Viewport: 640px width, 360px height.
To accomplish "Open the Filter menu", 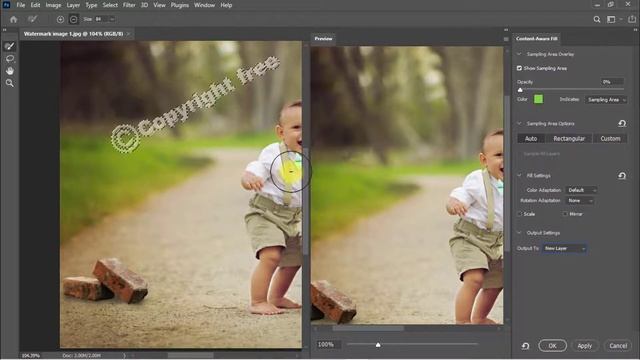I will (x=129, y=5).
